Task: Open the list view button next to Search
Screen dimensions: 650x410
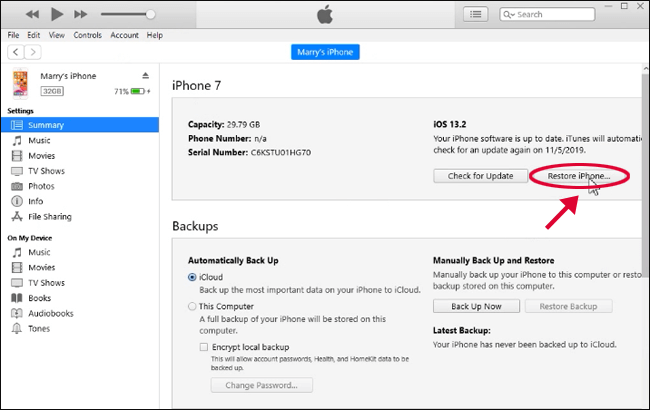Action: [475, 15]
